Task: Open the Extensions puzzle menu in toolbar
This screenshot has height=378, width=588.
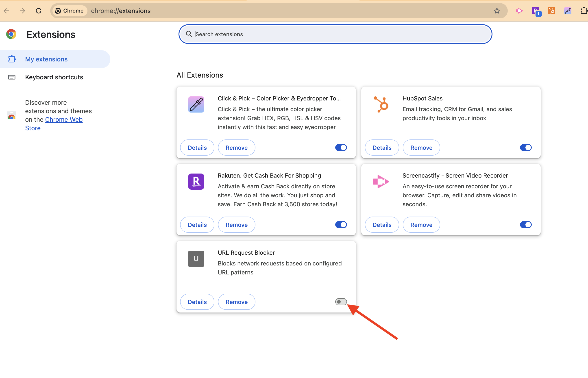Action: coord(584,11)
